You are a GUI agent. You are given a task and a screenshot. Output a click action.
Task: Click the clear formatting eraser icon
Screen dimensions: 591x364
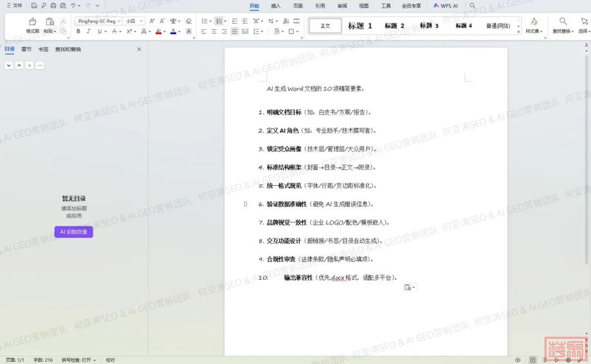tap(188, 21)
